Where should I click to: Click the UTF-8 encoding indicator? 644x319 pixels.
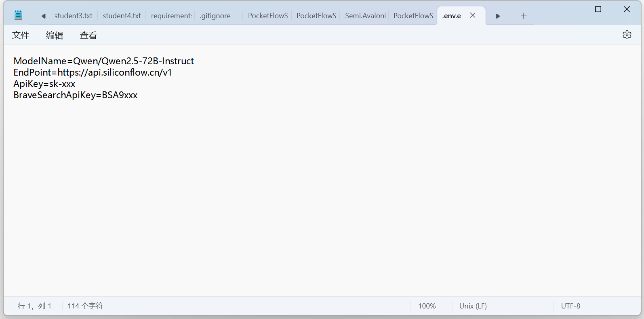click(x=570, y=306)
